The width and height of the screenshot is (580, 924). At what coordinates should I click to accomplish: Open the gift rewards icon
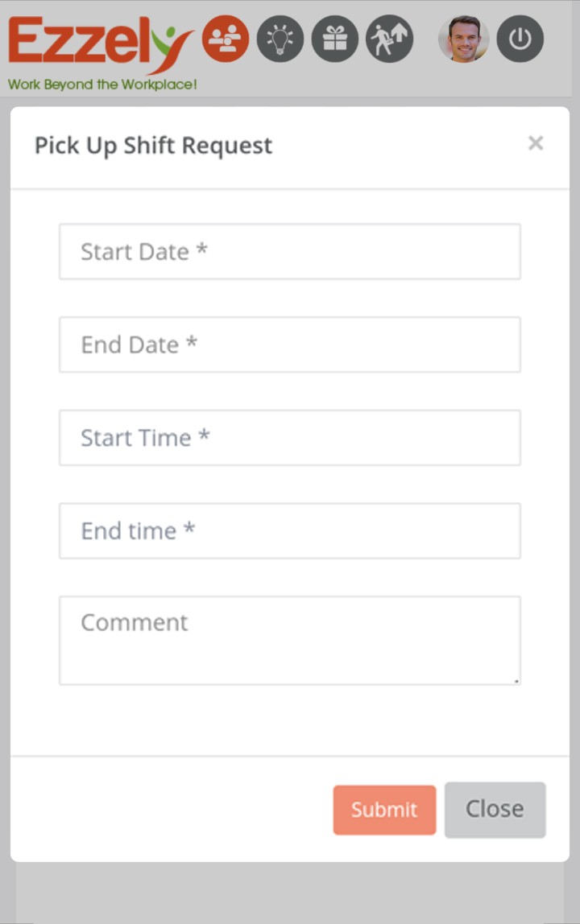pyautogui.click(x=335, y=39)
